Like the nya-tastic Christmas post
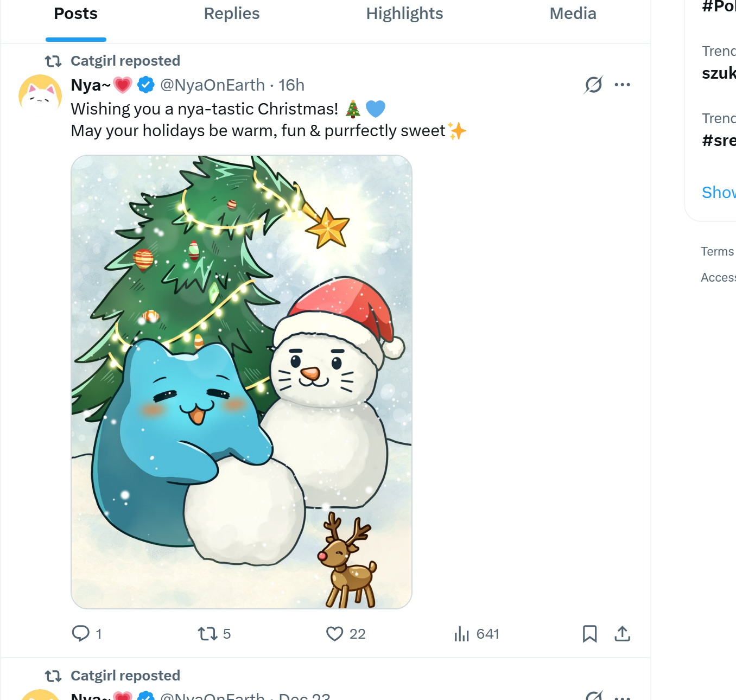Screen dimensions: 736x700 334,633
